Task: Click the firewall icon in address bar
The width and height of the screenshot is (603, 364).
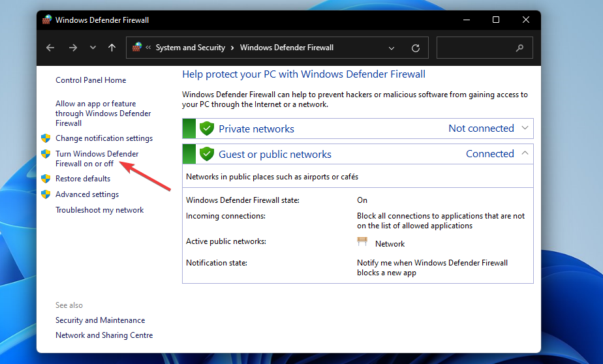Action: [137, 47]
